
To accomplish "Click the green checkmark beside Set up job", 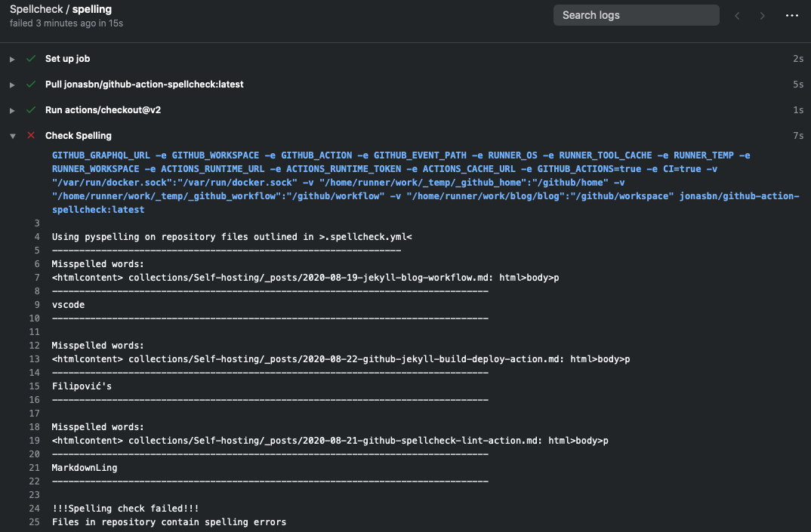I will click(30, 58).
